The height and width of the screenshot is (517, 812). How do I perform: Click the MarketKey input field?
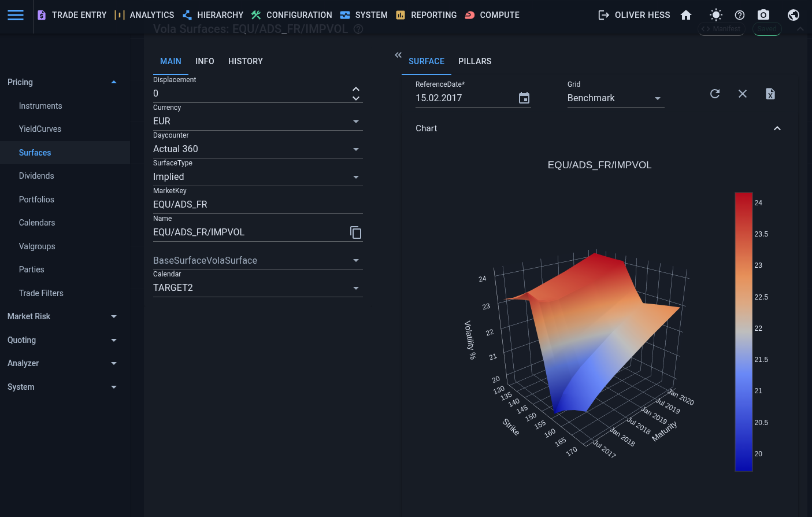coord(258,204)
